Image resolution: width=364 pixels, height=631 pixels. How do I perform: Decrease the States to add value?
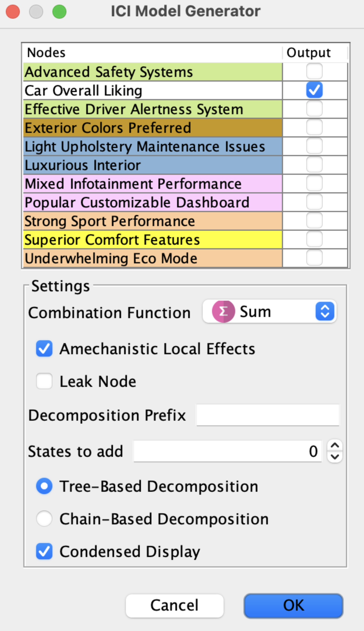click(335, 457)
